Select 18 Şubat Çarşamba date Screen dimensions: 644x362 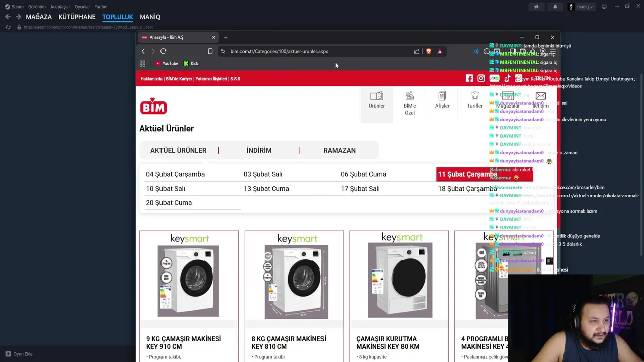(x=467, y=189)
